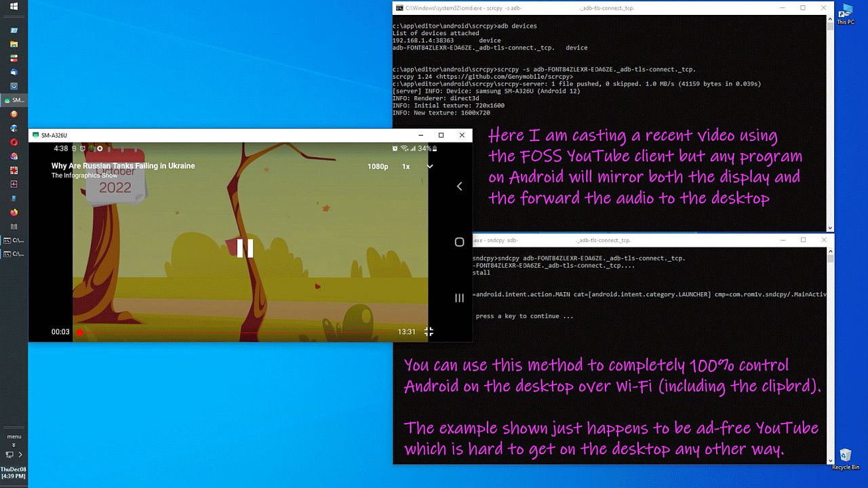
Task: Click the 192.168.1.4:38363 device line
Action: tap(447, 41)
